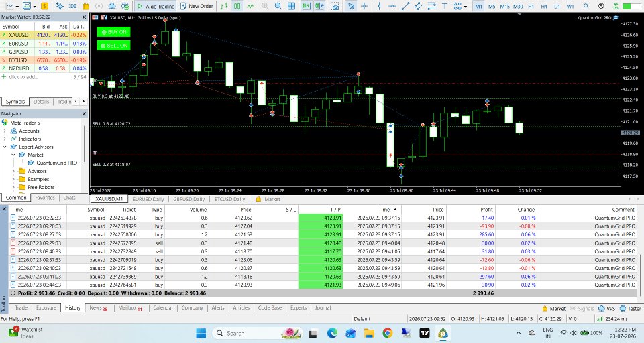Click the VPS link in Toolbox footer
Screen dimensions: 644x343
(607, 309)
